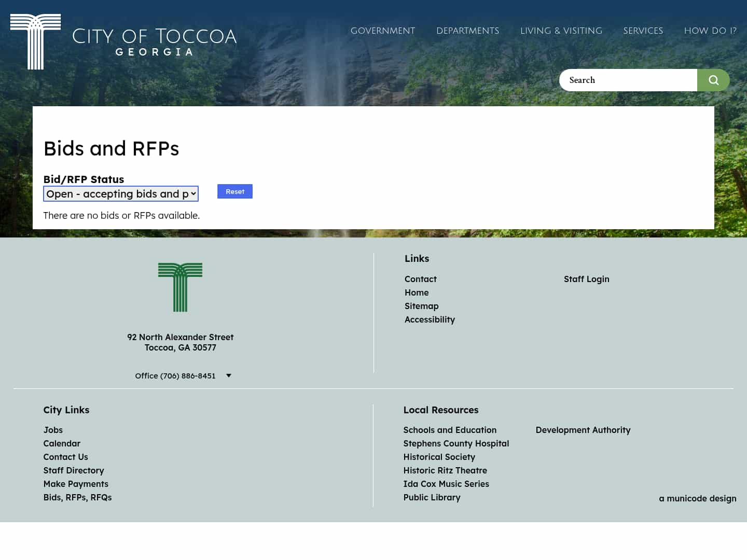The width and height of the screenshot is (747, 560).
Task: Select a different Bid/RFP Status option
Action: pos(120,193)
